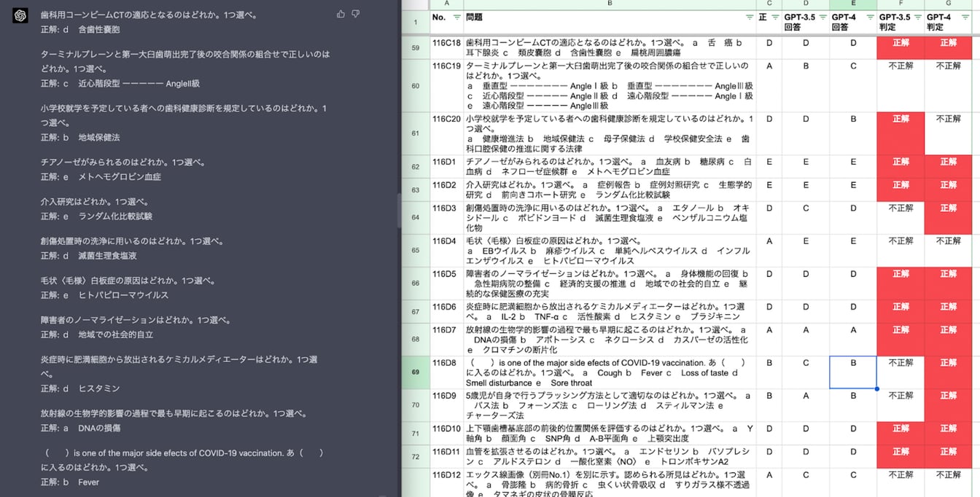The image size is (980, 497).
Task: Select row 69 via its row number
Action: [416, 372]
